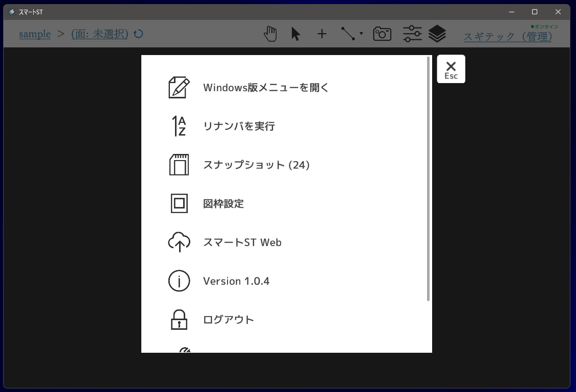Click the スマートST Web cloud upload icon
576x392 pixels.
pos(179,243)
